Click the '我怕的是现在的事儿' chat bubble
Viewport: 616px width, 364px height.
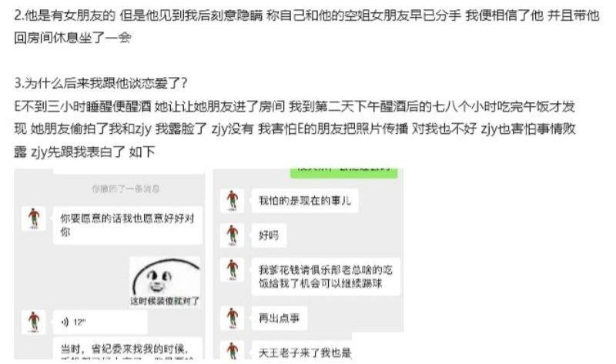(305, 201)
